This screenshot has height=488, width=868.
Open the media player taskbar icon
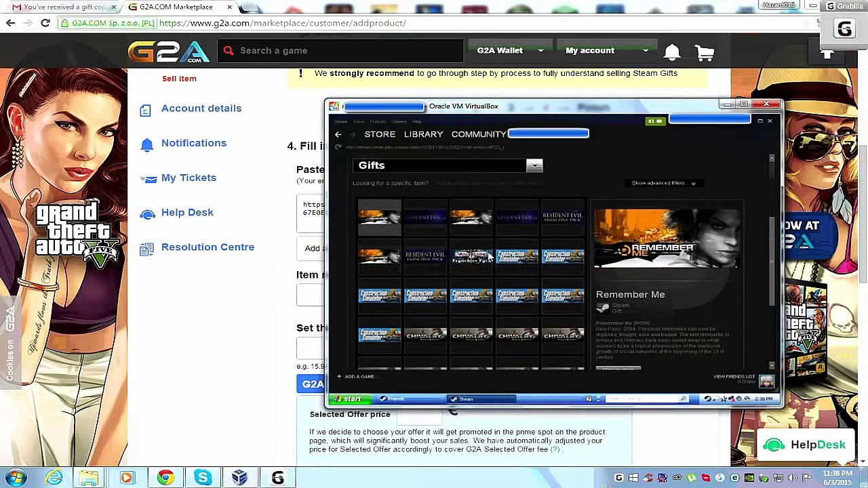(x=126, y=478)
